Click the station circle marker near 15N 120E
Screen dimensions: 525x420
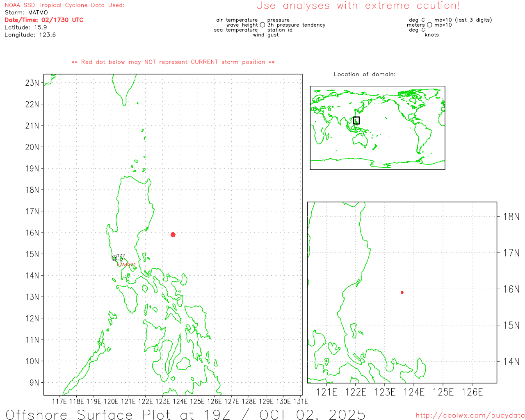(x=114, y=258)
